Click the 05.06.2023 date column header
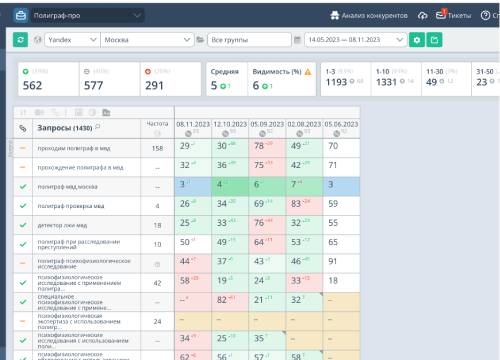The image size is (500, 360). click(x=341, y=124)
